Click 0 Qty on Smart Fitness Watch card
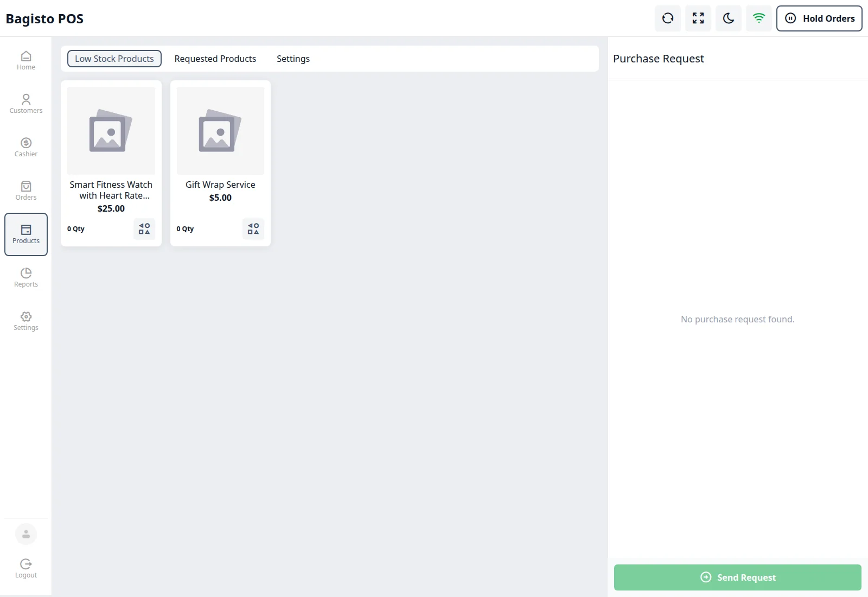This screenshot has height=597, width=868. pos(76,229)
